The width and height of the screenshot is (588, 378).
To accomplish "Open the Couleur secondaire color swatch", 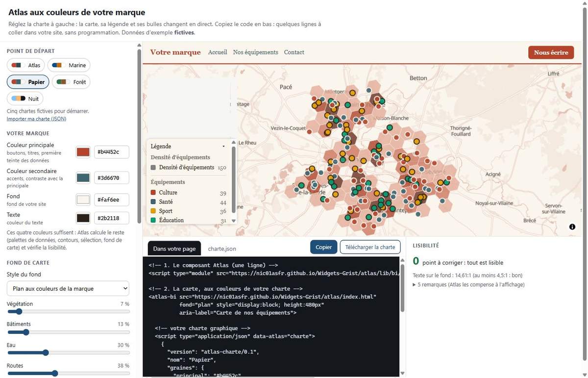I will tap(83, 177).
